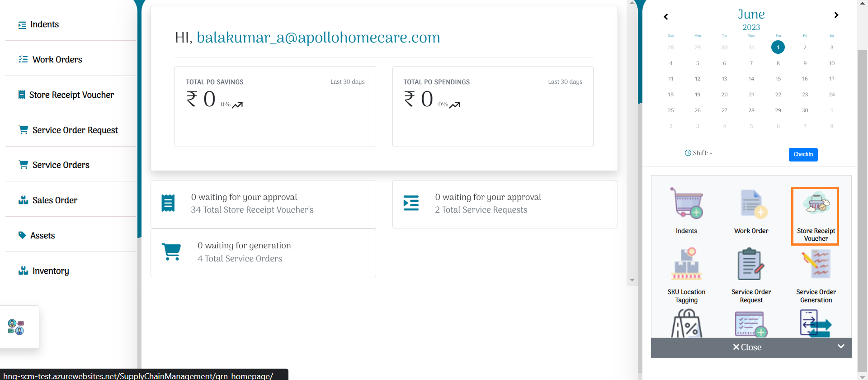Click the trend arrow in Total PO Savings
Image resolution: width=868 pixels, height=380 pixels.
237,104
